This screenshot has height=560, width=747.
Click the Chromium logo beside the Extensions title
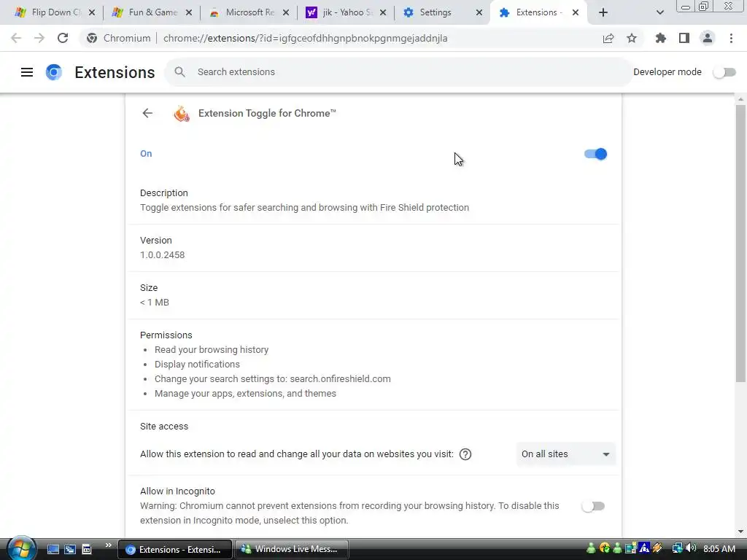54,72
